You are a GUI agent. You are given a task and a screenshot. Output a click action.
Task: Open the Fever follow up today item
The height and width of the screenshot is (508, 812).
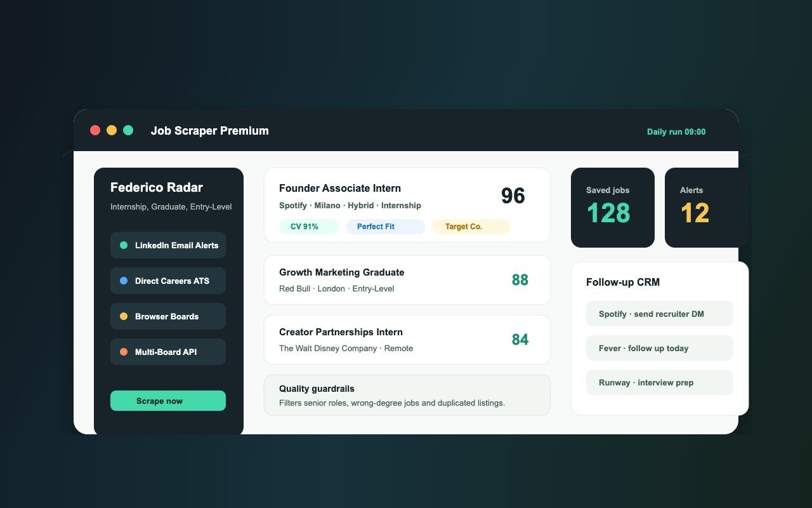(660, 348)
